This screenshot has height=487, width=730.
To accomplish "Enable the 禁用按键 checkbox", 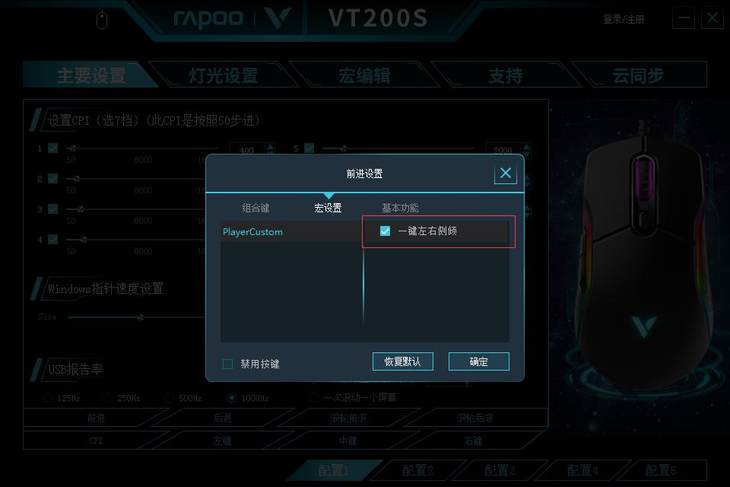I will (228, 364).
